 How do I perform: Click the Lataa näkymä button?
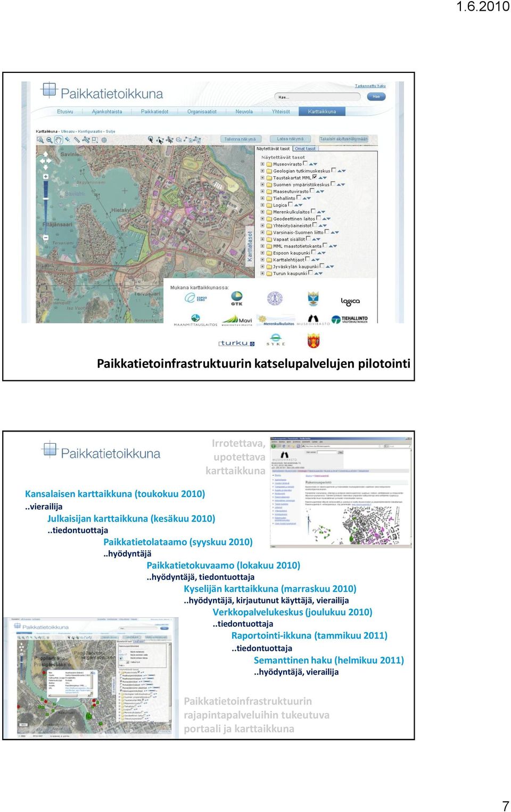click(x=290, y=139)
